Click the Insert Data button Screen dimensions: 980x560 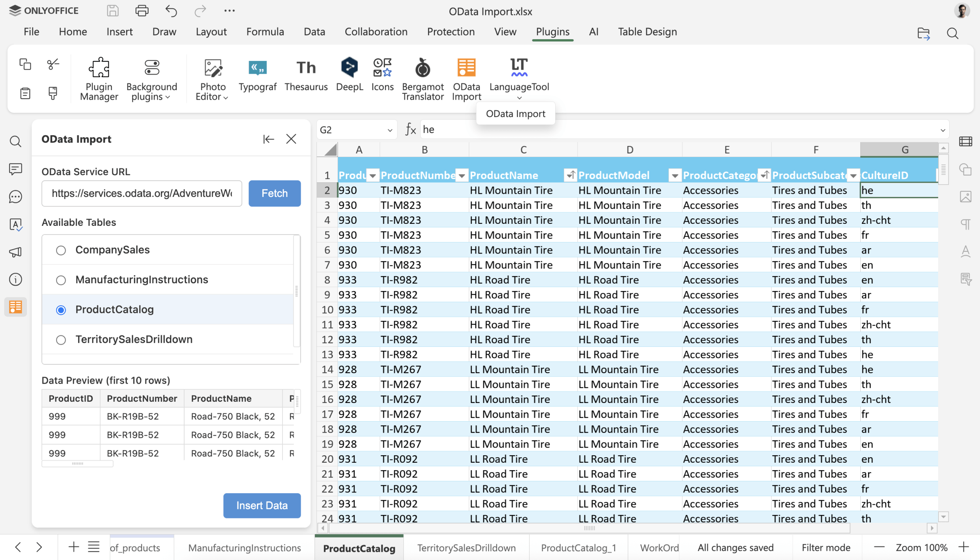(x=262, y=505)
